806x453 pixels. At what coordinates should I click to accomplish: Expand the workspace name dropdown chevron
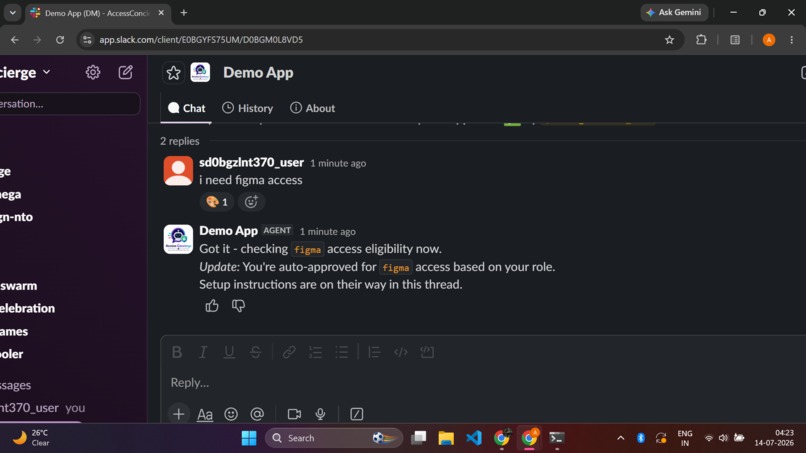pos(47,73)
